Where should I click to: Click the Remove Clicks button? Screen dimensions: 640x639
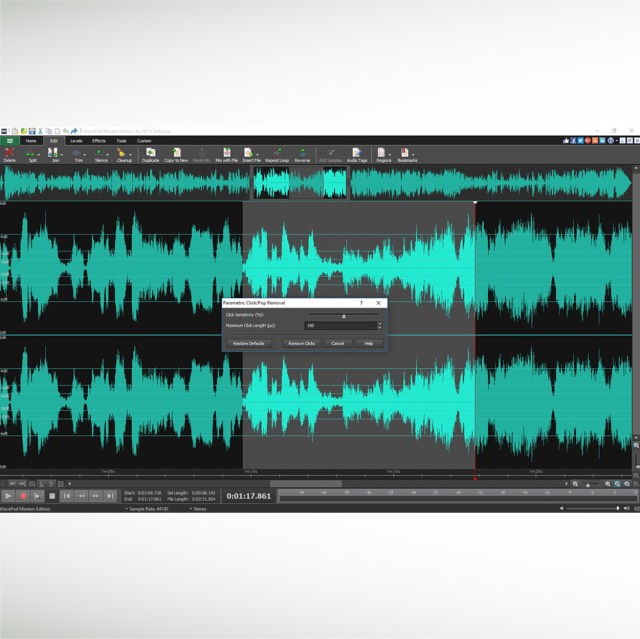[x=301, y=343]
